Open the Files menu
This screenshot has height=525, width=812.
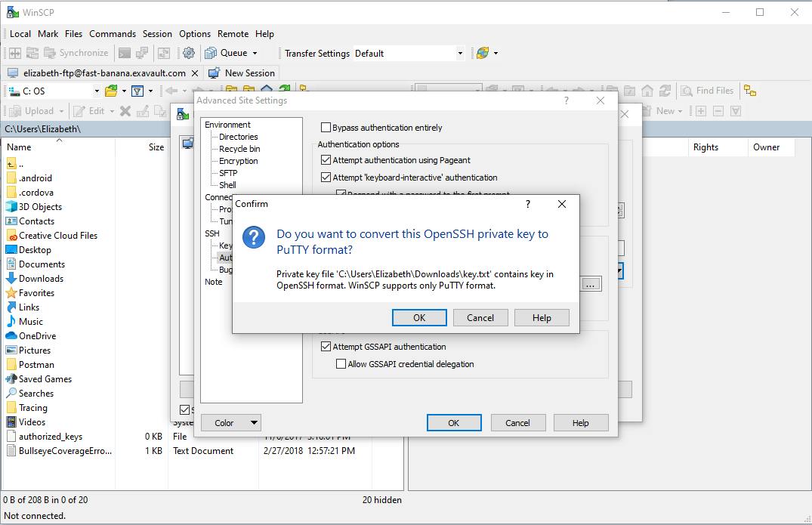(x=73, y=34)
